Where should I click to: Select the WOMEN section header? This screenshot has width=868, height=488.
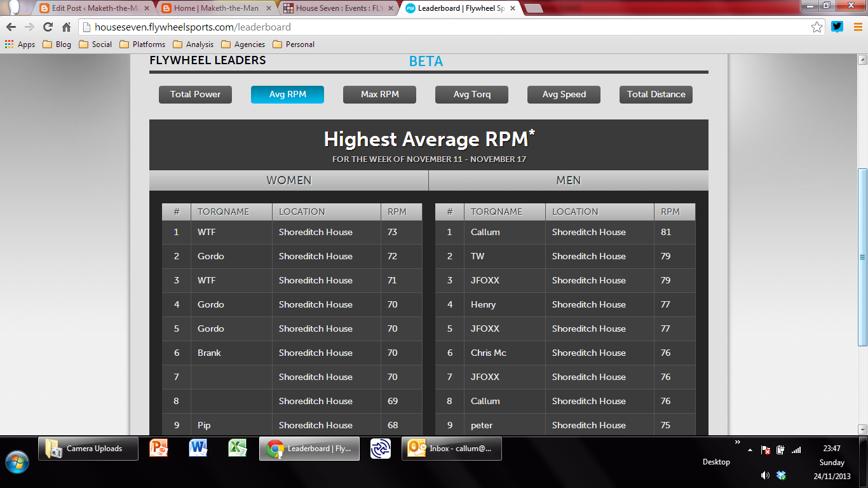point(289,180)
